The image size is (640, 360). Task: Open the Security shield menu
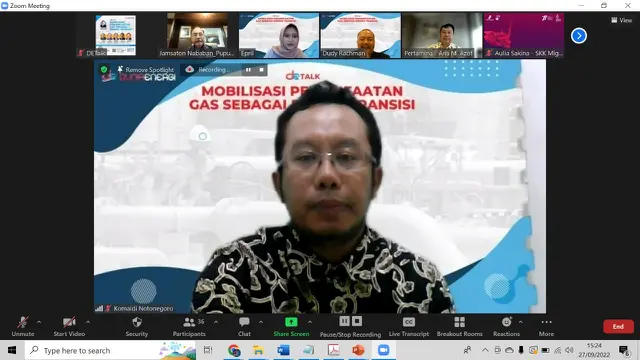tap(137, 327)
